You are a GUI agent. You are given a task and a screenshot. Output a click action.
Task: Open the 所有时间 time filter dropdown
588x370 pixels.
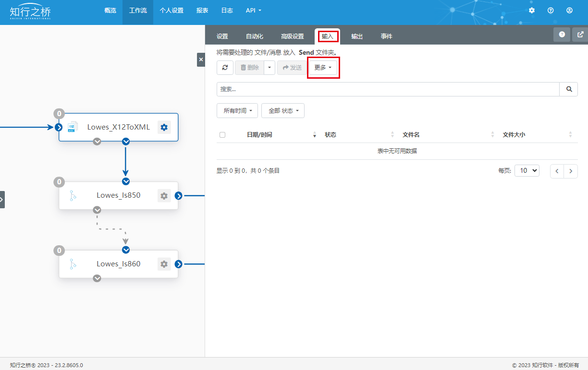237,111
